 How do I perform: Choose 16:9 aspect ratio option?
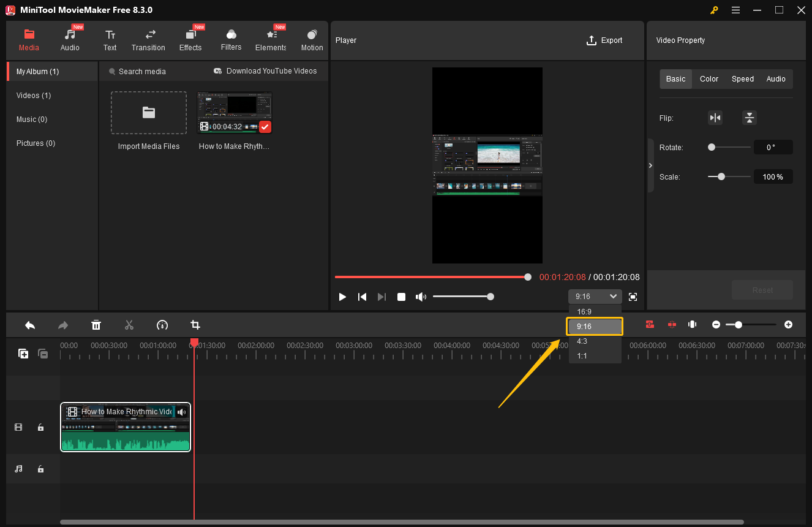coord(595,312)
